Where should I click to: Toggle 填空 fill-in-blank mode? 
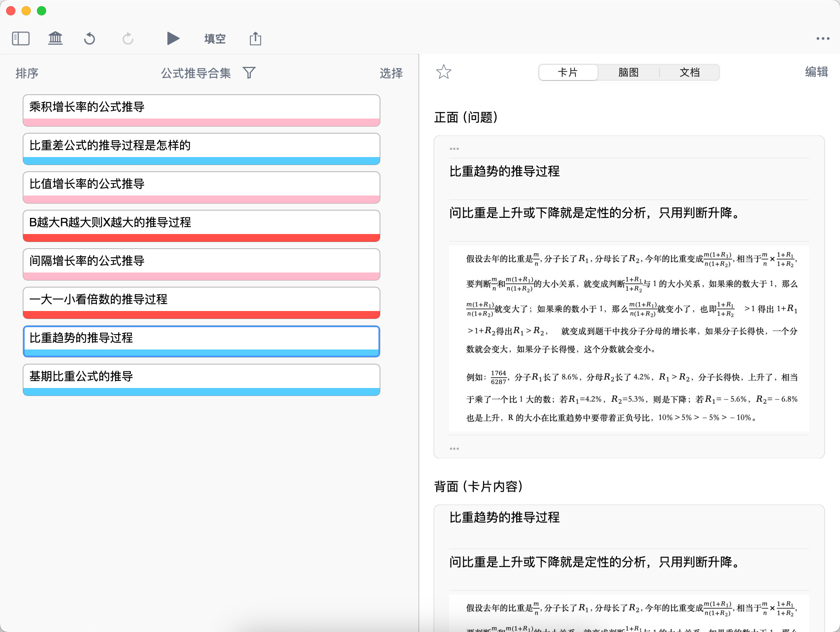point(215,38)
